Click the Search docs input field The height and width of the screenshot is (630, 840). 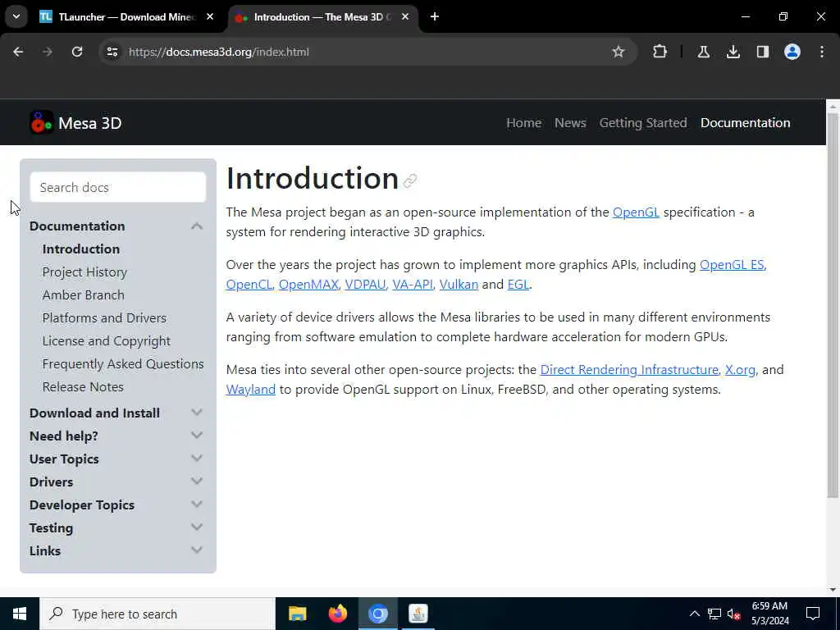point(118,188)
